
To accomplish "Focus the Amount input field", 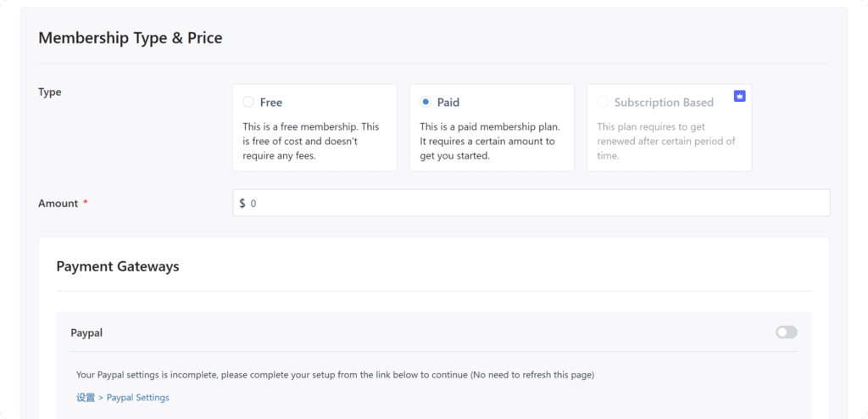I will coord(534,204).
